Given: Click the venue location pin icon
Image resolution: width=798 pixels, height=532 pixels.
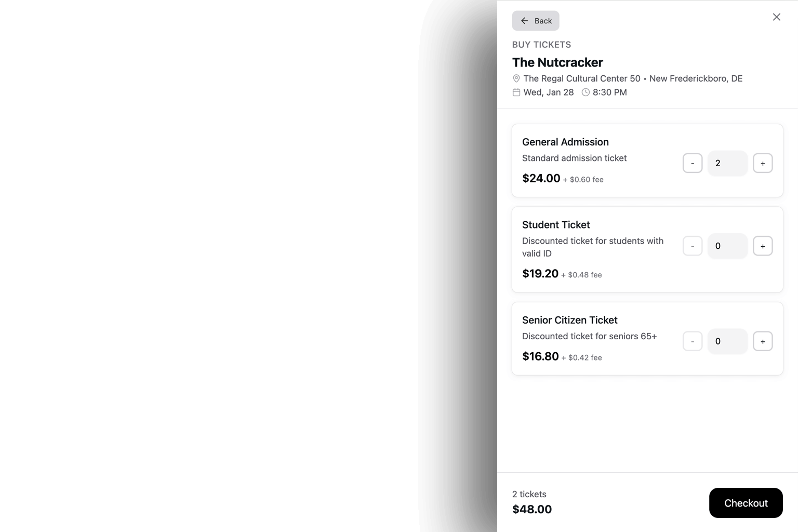Looking at the screenshot, I should 516,78.
